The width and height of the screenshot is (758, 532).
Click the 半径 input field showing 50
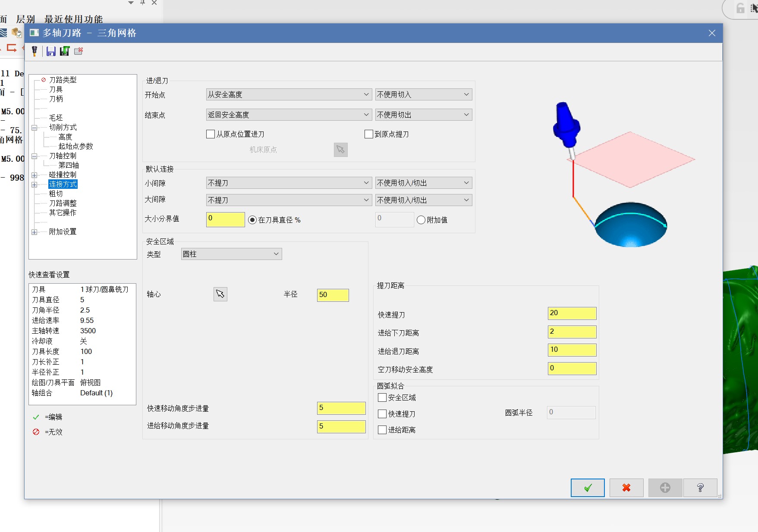[333, 295]
